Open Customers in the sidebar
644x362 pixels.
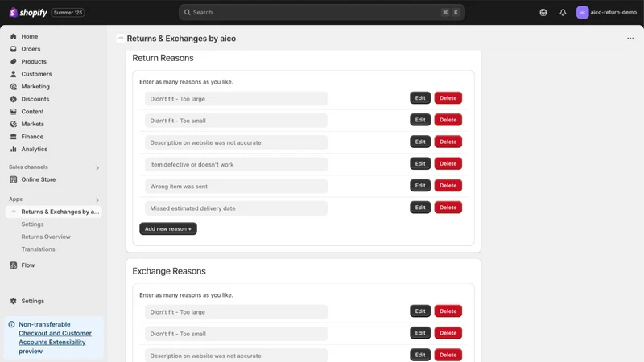36,74
